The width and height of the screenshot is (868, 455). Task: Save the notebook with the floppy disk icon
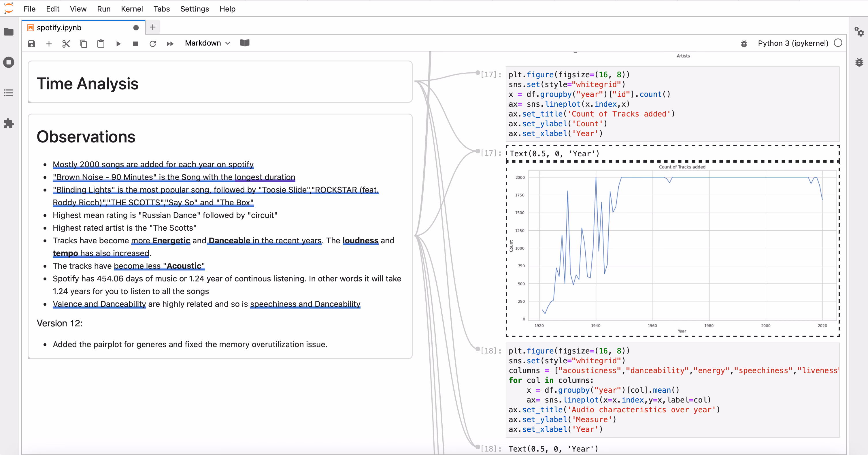coord(32,44)
